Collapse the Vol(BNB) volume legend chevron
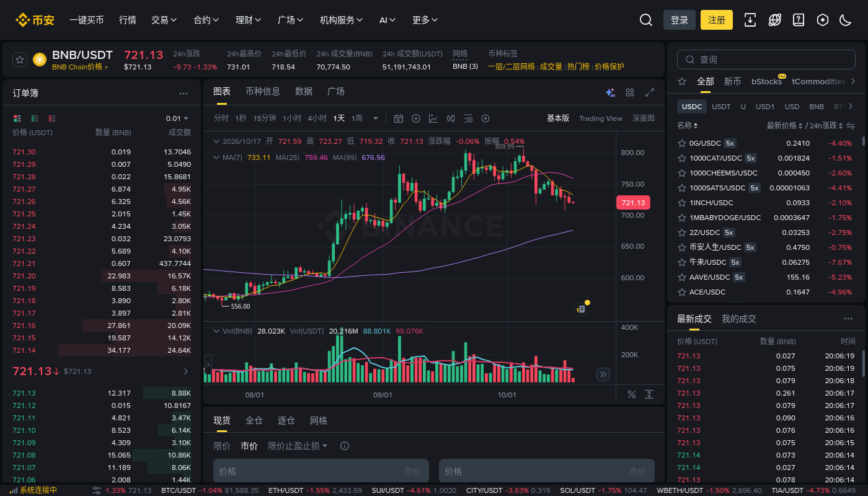The image size is (868, 496). [216, 331]
